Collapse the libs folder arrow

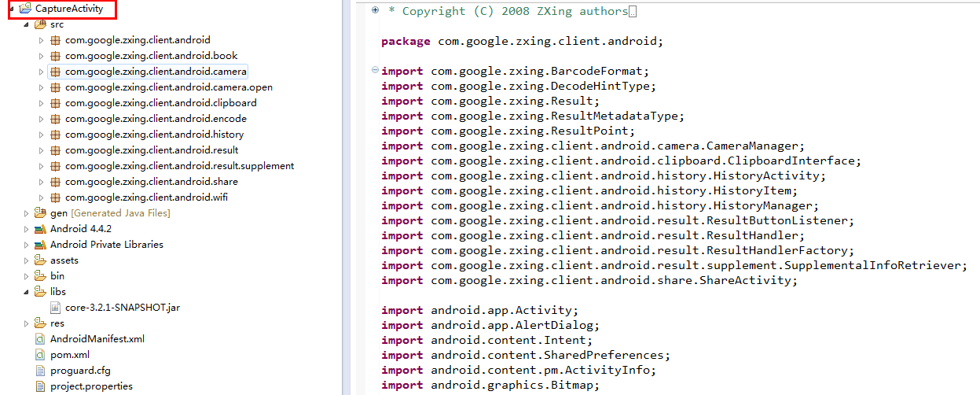click(x=27, y=292)
